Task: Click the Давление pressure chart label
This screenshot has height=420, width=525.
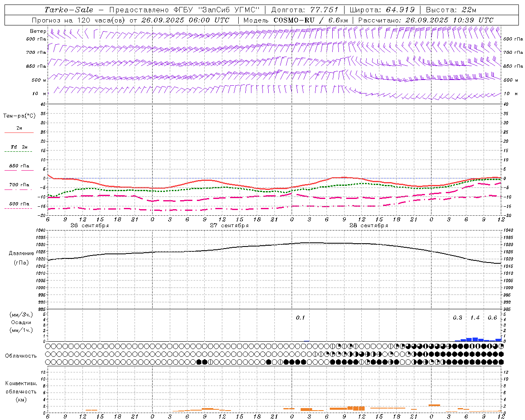Action: pyautogui.click(x=21, y=253)
